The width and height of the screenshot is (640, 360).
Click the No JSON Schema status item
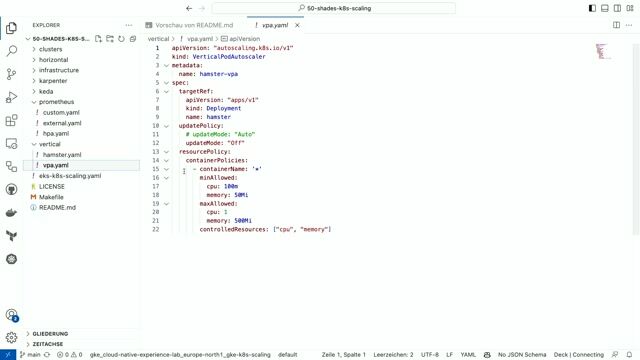(x=522, y=355)
